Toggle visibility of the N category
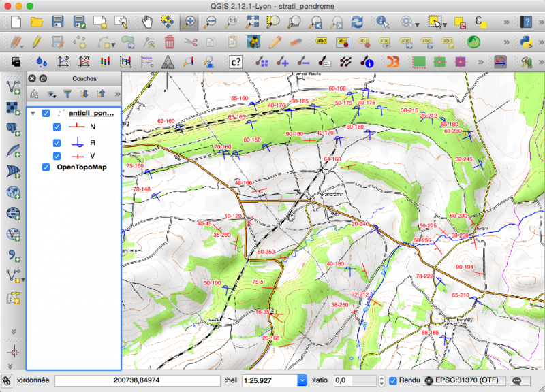The width and height of the screenshot is (545, 392). (x=58, y=127)
